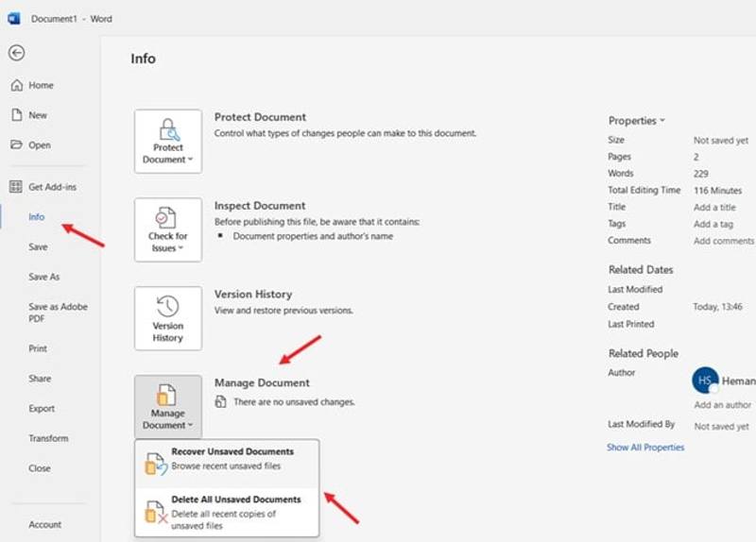Click the 'Not saved yet' size value
756x542 pixels.
(x=721, y=140)
